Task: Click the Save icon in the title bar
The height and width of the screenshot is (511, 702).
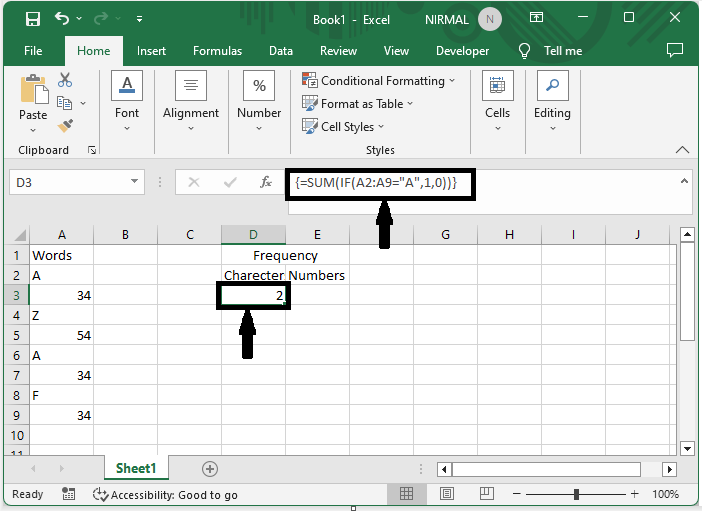Action: [x=33, y=19]
